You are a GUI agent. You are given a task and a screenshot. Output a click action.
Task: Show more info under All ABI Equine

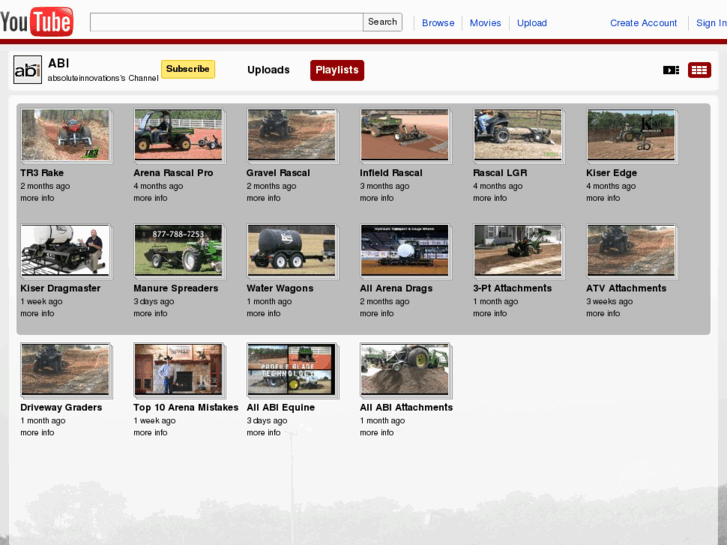tap(263, 433)
